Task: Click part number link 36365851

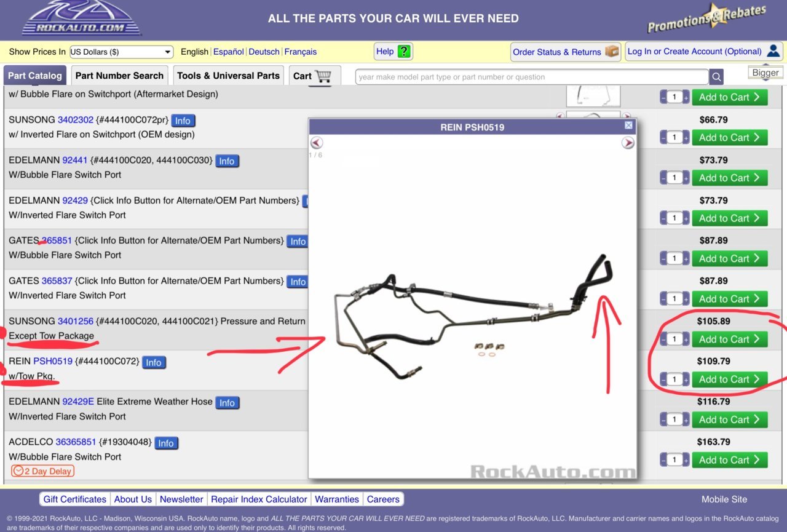Action: tap(76, 442)
